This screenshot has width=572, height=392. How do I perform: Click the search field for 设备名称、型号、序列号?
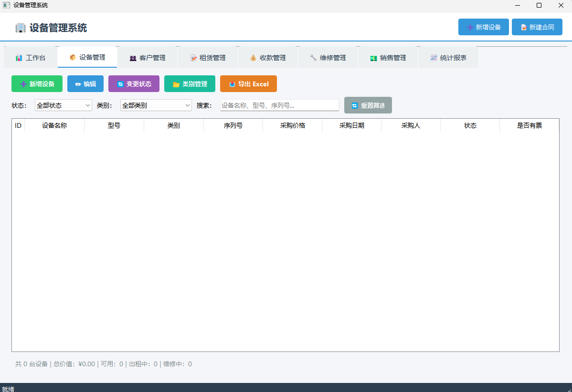coord(279,105)
